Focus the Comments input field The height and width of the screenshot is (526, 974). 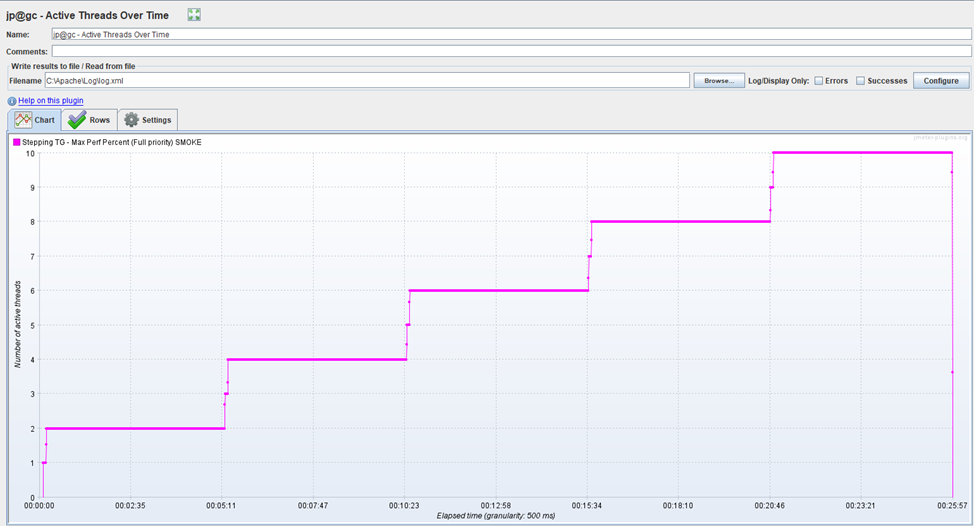511,51
